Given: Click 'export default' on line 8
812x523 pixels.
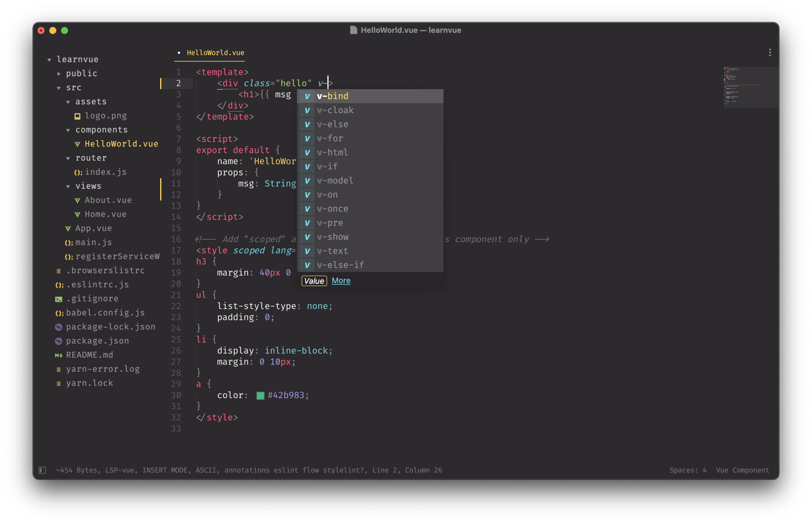Looking at the screenshot, I should click(x=232, y=150).
